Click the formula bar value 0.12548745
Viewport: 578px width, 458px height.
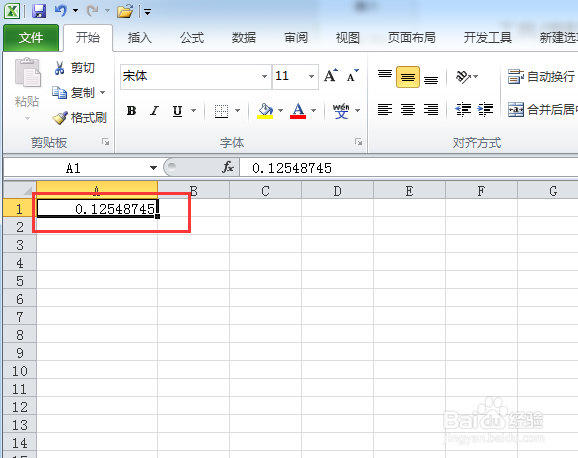pyautogui.click(x=292, y=168)
